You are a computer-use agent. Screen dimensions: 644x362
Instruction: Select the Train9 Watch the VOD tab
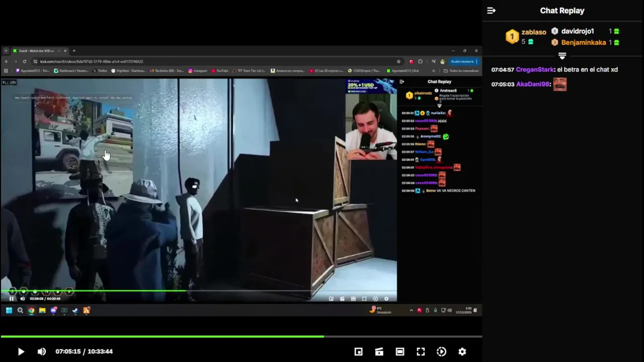pyautogui.click(x=40, y=51)
